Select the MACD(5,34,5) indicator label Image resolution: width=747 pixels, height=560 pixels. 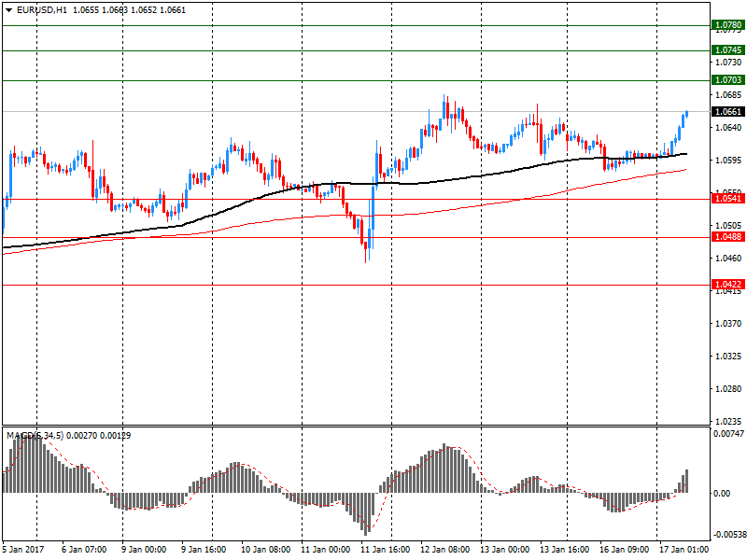[35, 435]
